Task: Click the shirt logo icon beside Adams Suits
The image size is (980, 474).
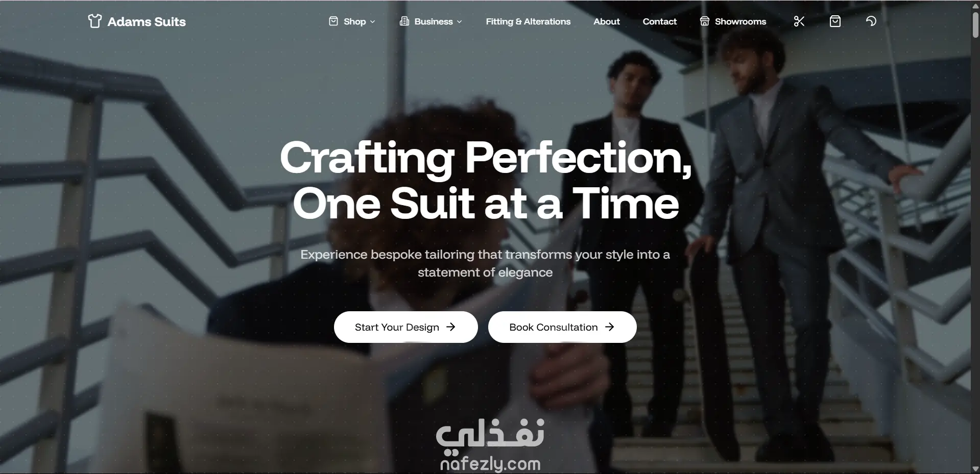Action: tap(94, 21)
